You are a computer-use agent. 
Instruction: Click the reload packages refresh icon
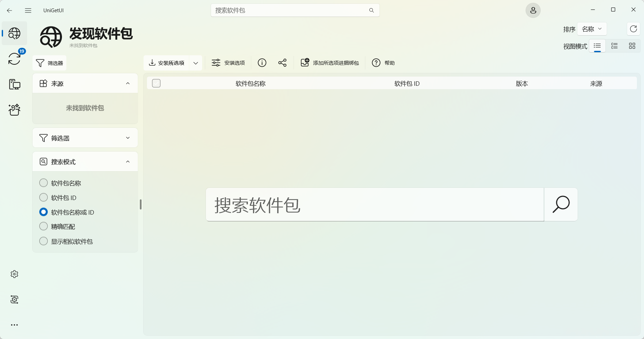(x=633, y=29)
